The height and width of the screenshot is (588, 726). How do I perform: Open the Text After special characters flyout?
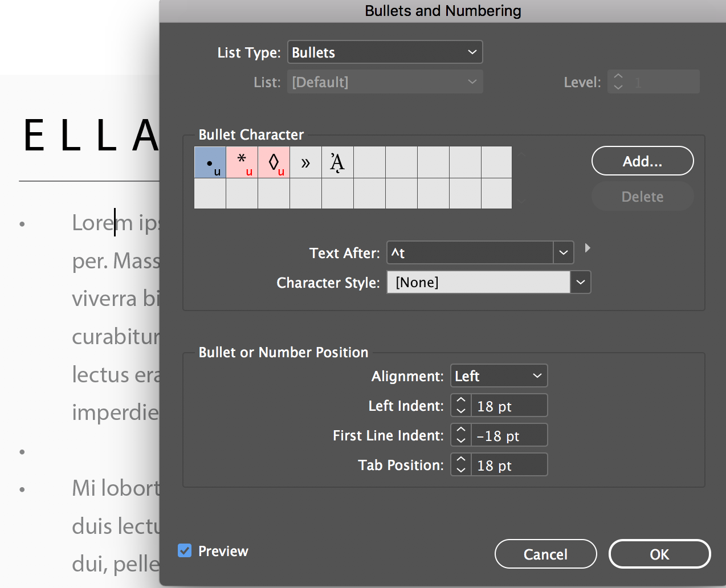tap(588, 248)
